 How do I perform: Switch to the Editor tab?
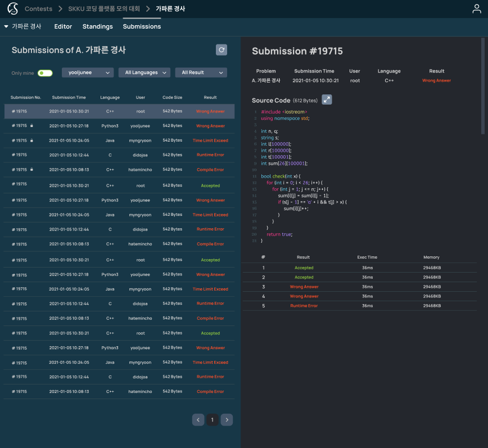(63, 26)
